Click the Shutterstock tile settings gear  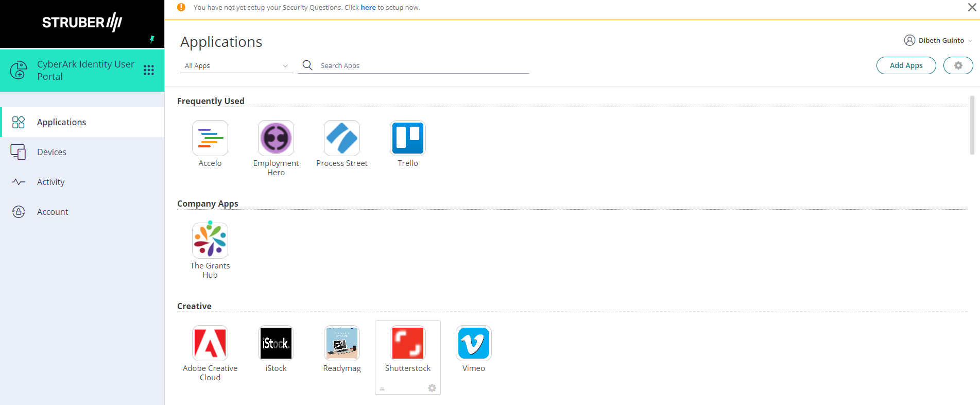point(432,388)
